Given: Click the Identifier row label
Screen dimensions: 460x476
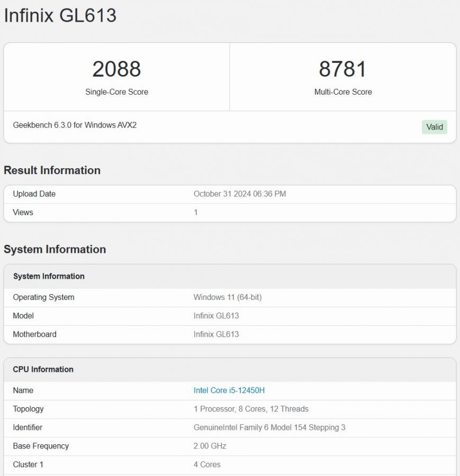Looking at the screenshot, I should coord(28,427).
